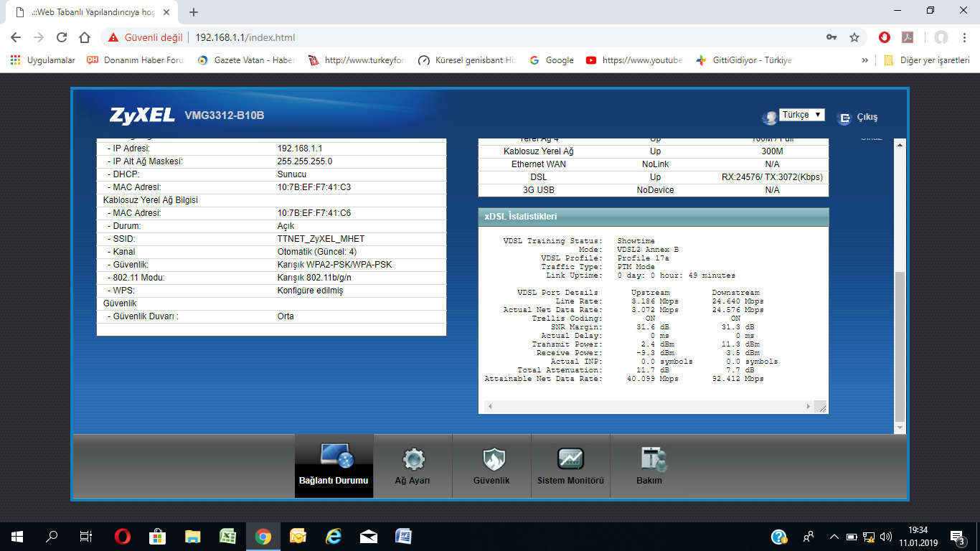
Task: Click the Karışık WPA2-PSK/WPA-PSK security value
Action: click(334, 265)
